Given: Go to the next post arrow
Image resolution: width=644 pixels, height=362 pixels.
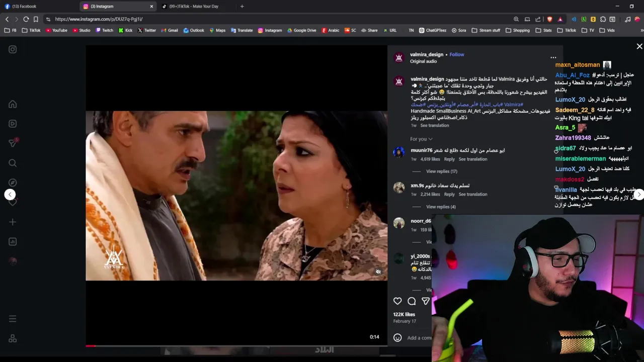Looking at the screenshot, I should 639,195.
